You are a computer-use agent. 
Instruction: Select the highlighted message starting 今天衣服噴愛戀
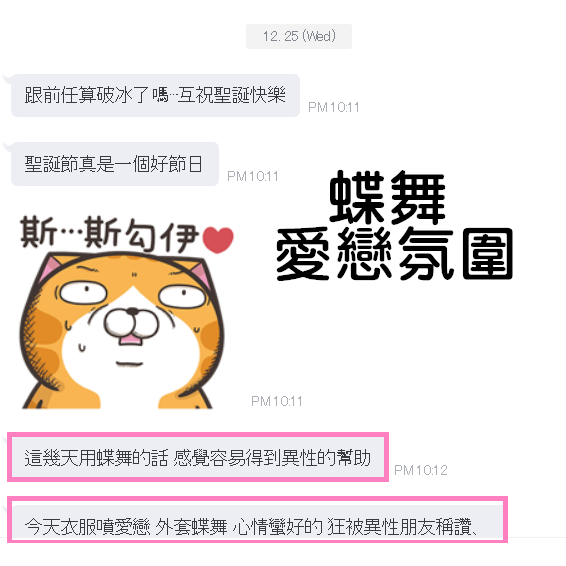[257, 519]
